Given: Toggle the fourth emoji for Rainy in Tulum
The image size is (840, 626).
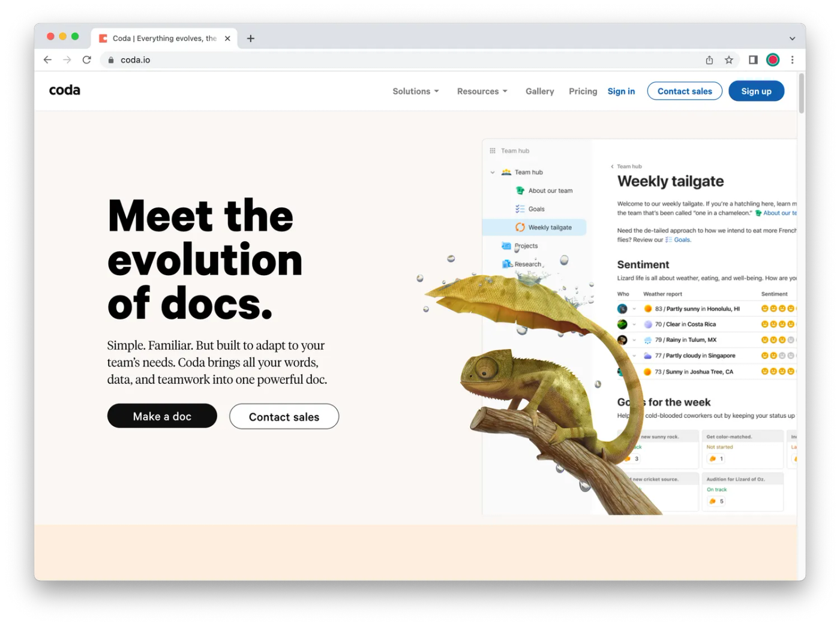Looking at the screenshot, I should tap(791, 339).
